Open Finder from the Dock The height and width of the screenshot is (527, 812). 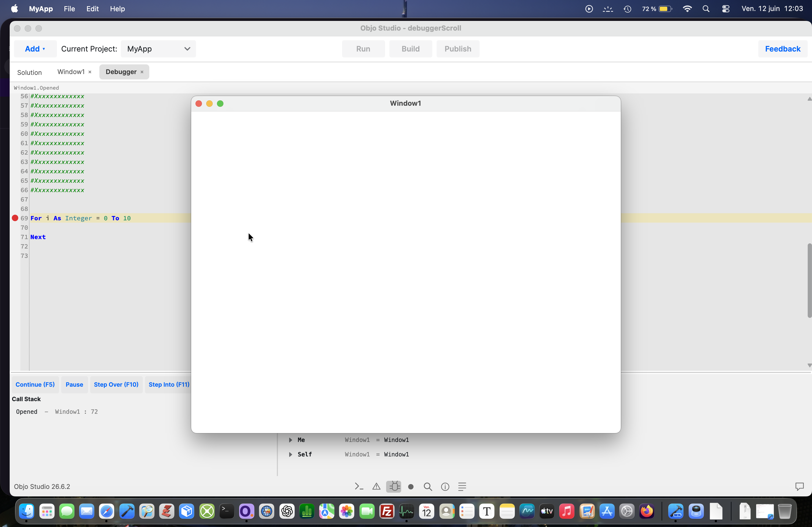coord(27,511)
